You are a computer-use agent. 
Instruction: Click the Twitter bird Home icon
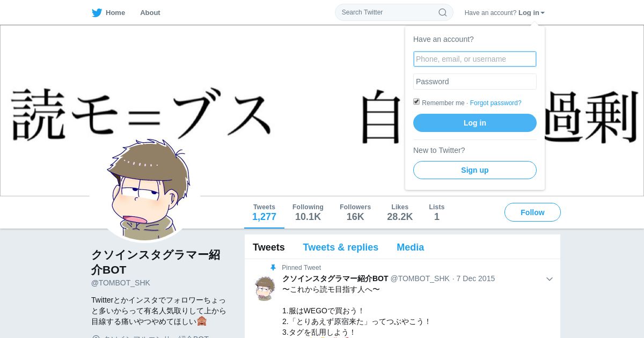97,13
